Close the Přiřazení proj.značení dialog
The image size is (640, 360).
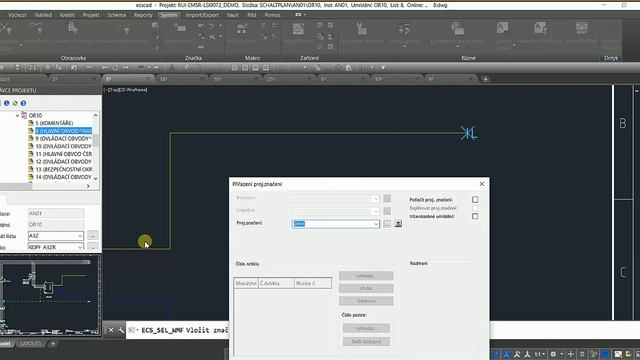(482, 184)
